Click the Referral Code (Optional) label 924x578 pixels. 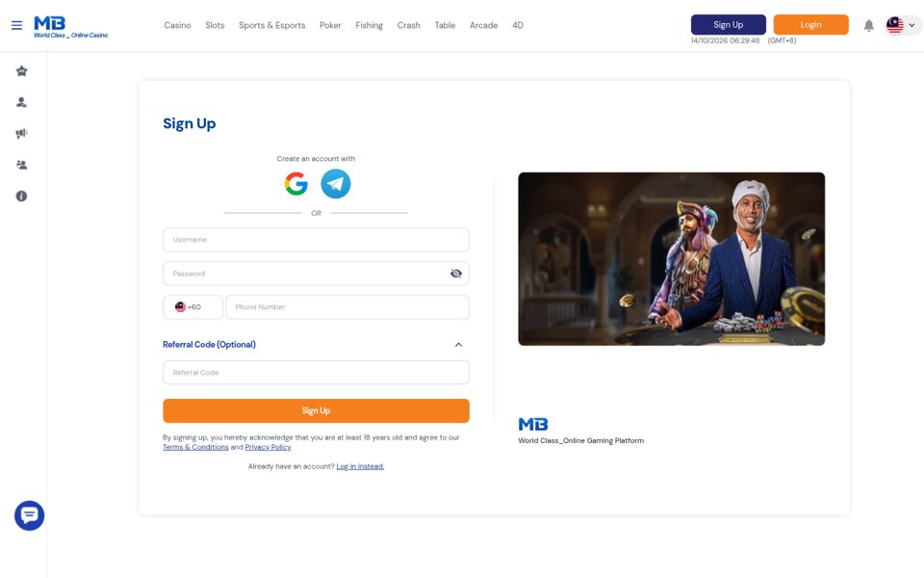(x=209, y=345)
